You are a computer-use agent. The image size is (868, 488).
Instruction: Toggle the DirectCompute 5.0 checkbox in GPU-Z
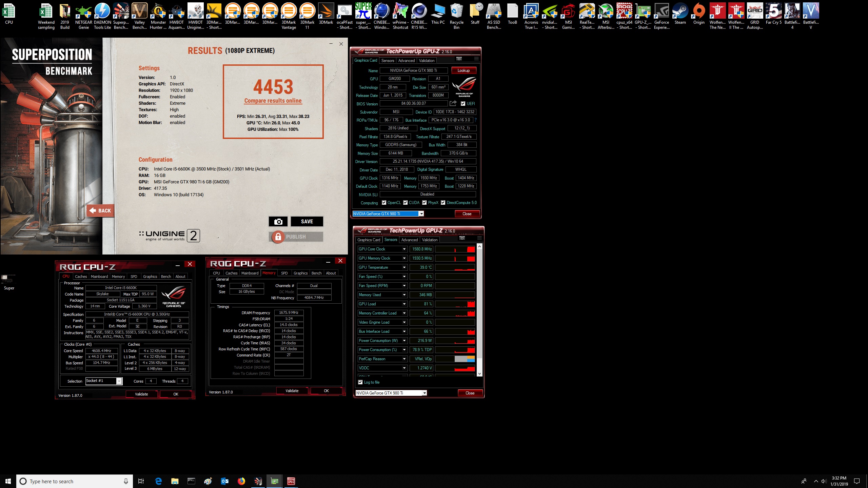point(443,203)
